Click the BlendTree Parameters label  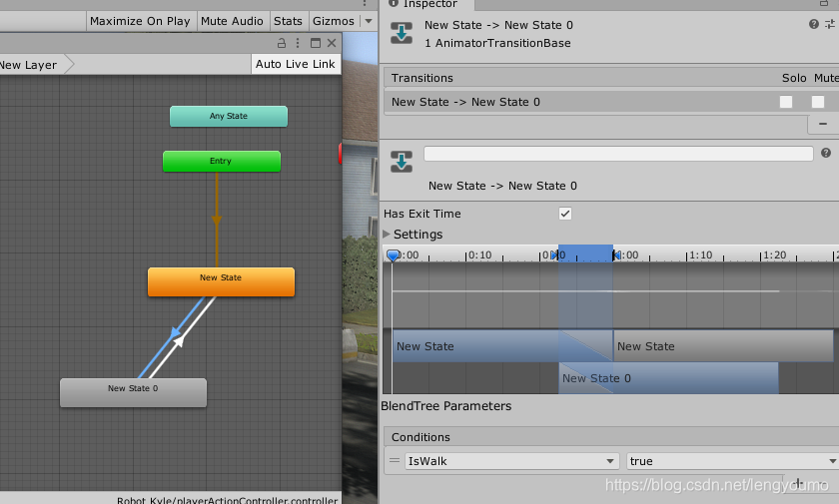(x=446, y=406)
